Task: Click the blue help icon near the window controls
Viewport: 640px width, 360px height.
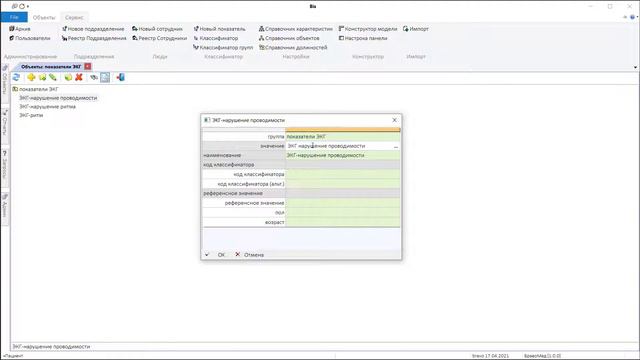Action: (x=633, y=17)
